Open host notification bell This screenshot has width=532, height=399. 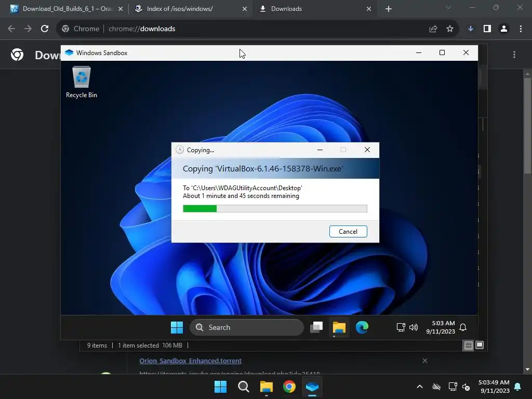point(518,387)
